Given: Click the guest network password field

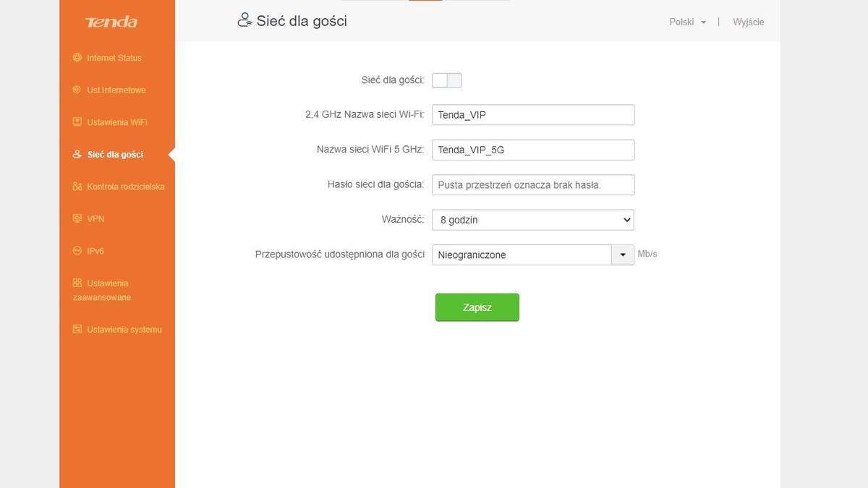Looking at the screenshot, I should (532, 185).
